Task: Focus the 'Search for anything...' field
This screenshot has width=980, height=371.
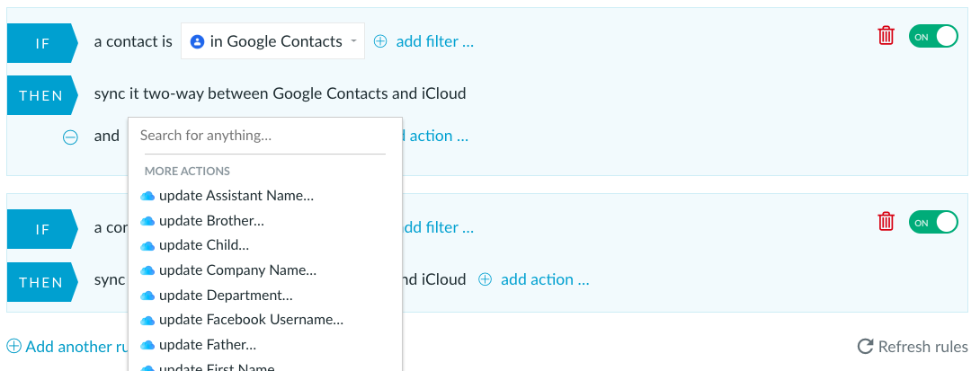Action: tap(264, 136)
